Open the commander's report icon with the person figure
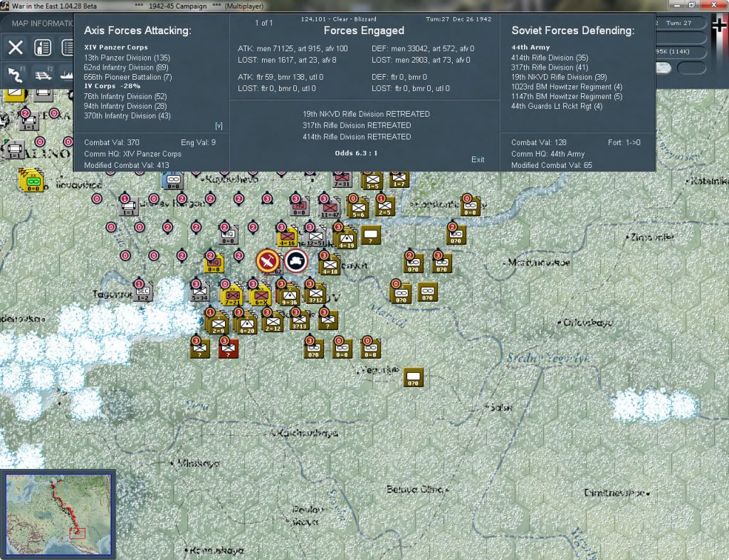Viewport: 729px width, 560px height. click(42, 48)
